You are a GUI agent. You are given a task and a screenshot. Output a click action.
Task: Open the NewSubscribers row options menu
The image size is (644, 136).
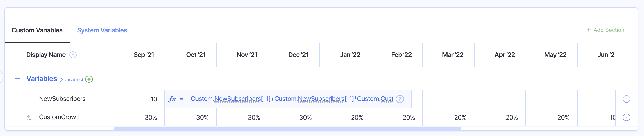(626, 99)
